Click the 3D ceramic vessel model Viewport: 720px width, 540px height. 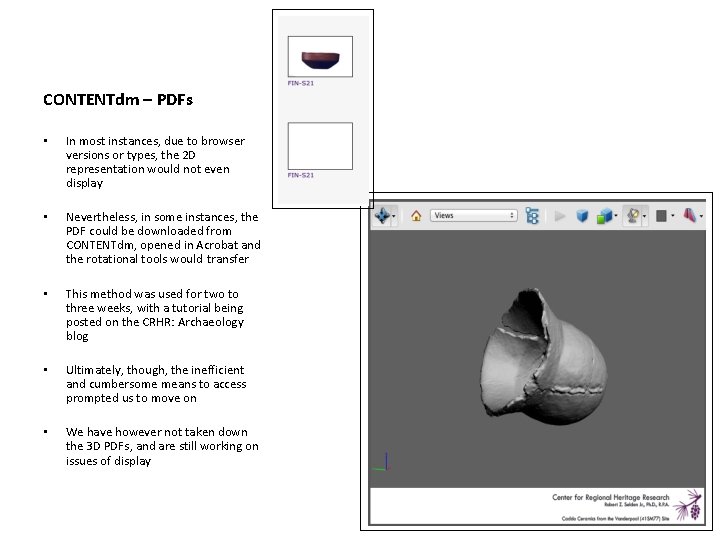(x=544, y=357)
